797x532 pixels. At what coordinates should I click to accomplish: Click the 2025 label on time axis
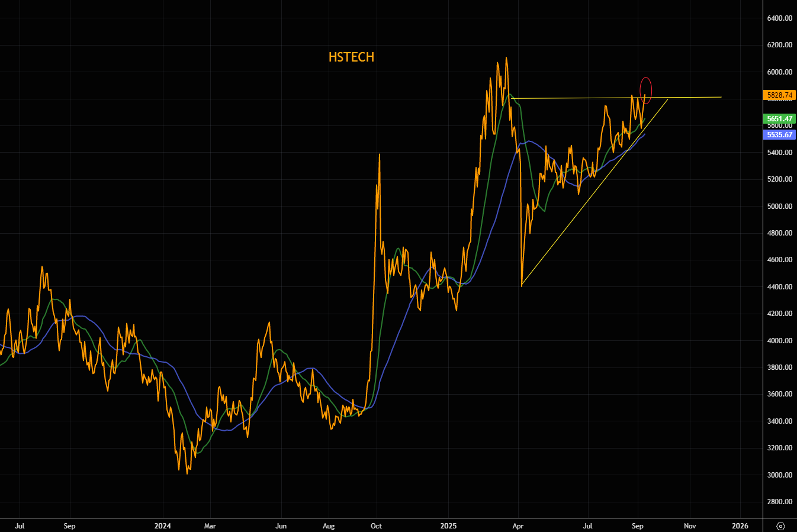448,525
